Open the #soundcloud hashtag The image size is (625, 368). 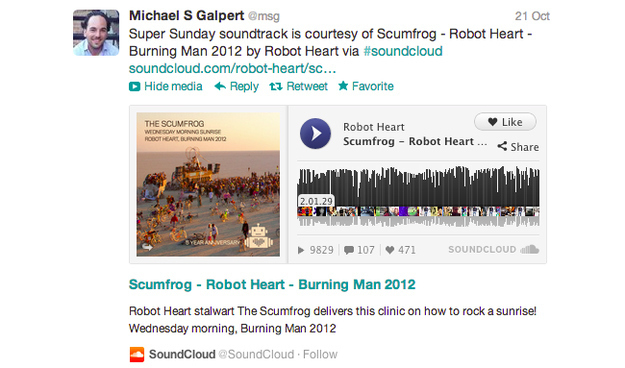pyautogui.click(x=403, y=51)
